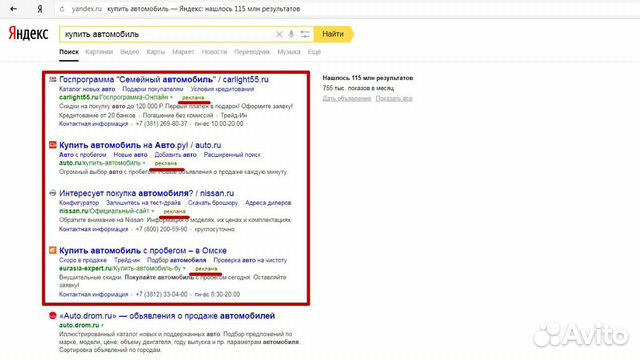The height and width of the screenshot is (360, 640).
Task: Click the Найти search button
Action: [333, 34]
